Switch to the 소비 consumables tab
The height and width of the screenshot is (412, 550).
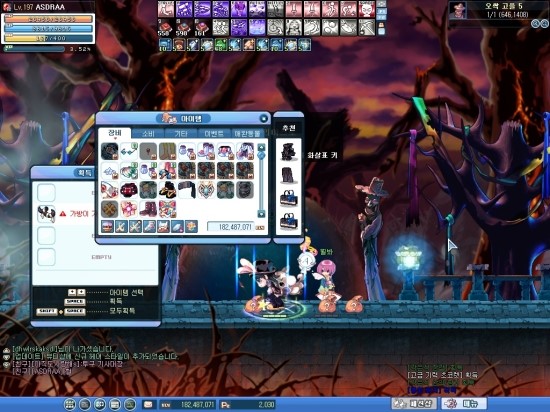click(x=148, y=134)
